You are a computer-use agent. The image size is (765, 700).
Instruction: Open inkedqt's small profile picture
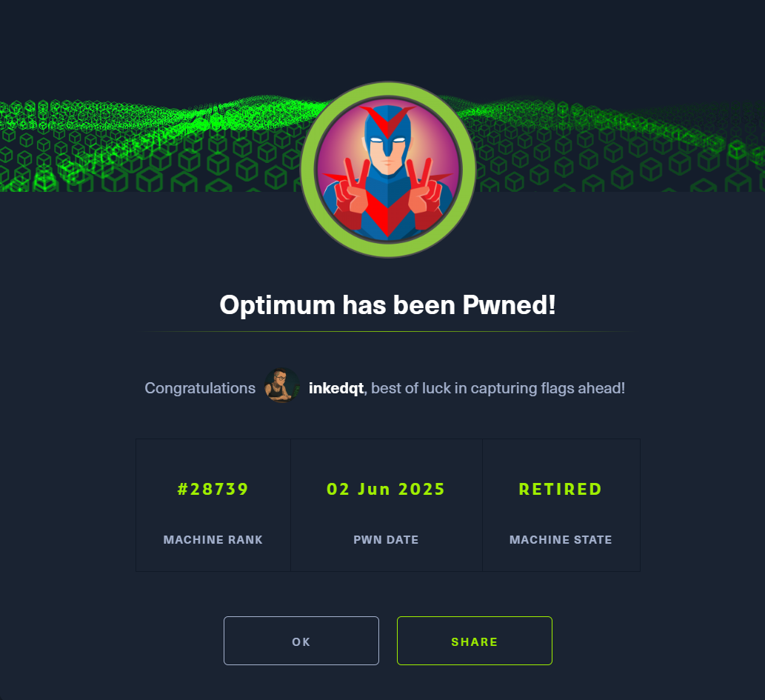point(282,386)
